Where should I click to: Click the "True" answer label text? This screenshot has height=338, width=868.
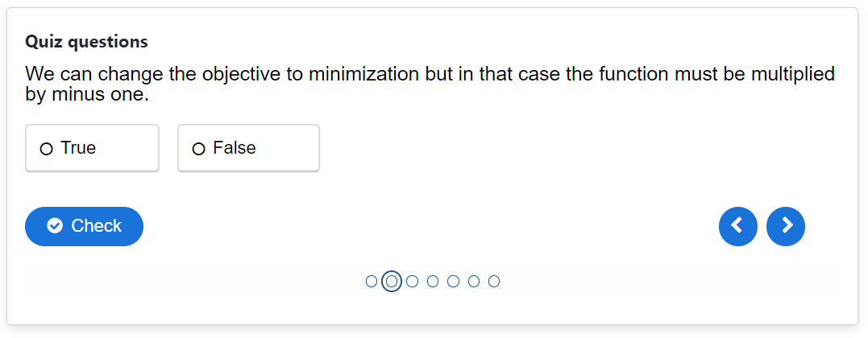point(78,148)
